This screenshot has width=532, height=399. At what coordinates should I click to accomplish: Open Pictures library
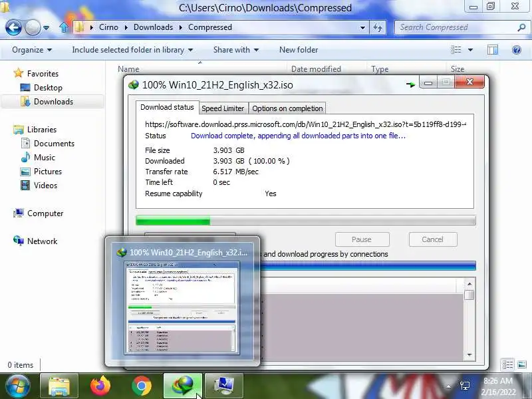pyautogui.click(x=47, y=172)
